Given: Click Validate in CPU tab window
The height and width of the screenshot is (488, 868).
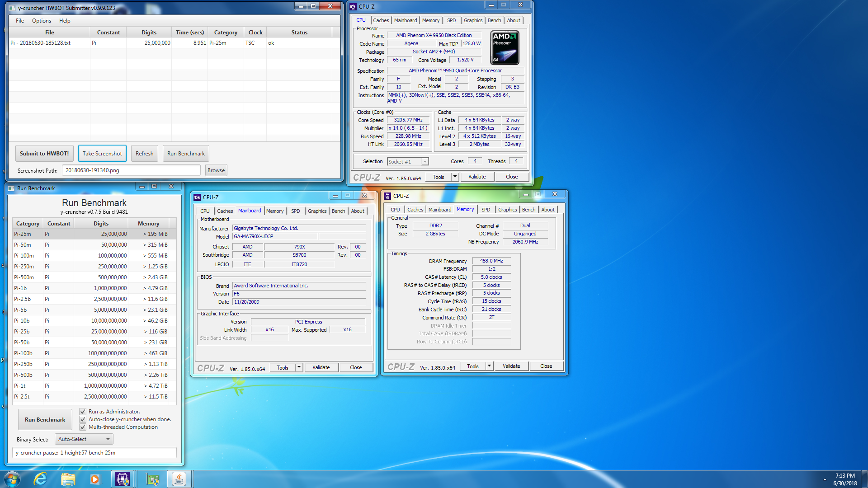Looking at the screenshot, I should (x=477, y=177).
